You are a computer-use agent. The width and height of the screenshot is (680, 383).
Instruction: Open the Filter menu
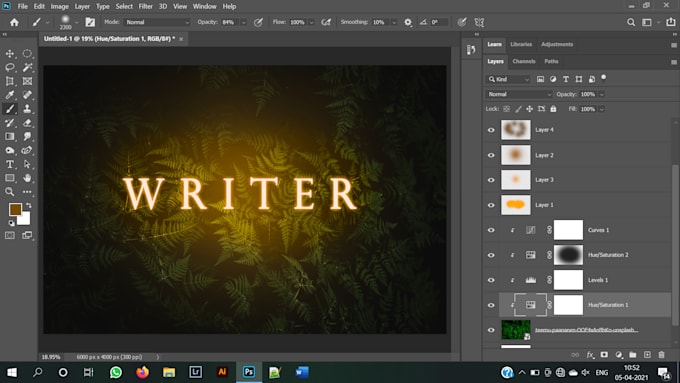(x=145, y=7)
